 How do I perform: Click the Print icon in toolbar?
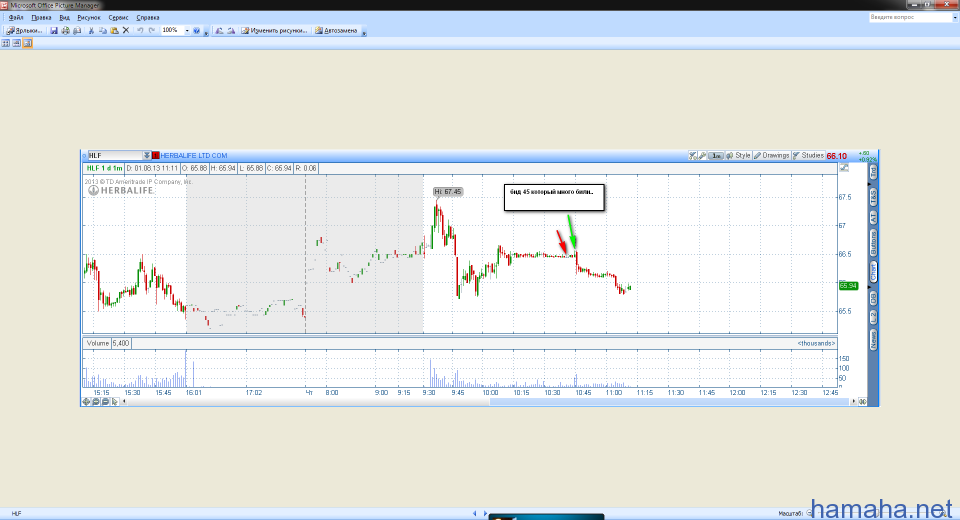66,31
